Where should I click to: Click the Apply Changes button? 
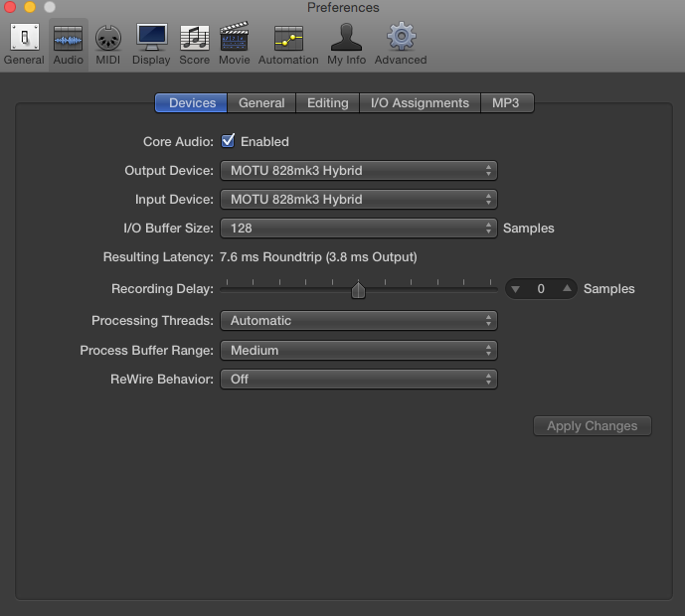(x=592, y=426)
